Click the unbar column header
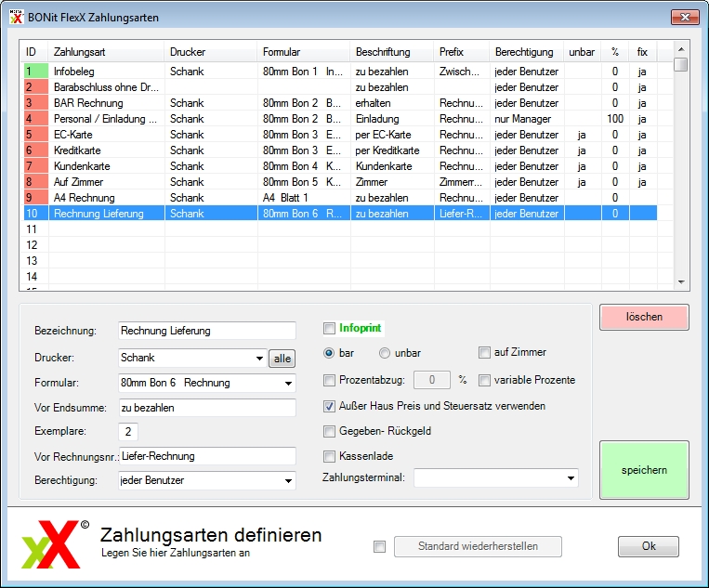 (x=583, y=52)
